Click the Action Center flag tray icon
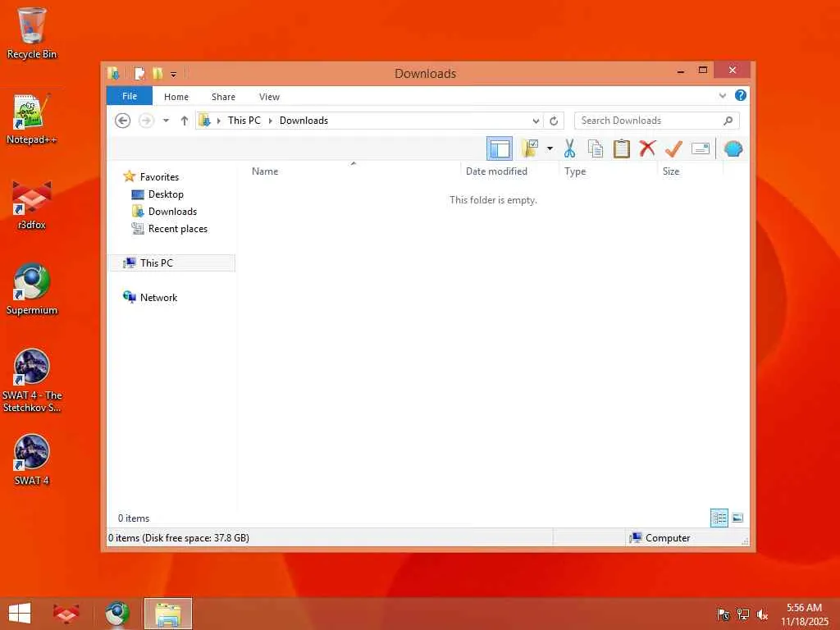The height and width of the screenshot is (630, 840). point(724,614)
